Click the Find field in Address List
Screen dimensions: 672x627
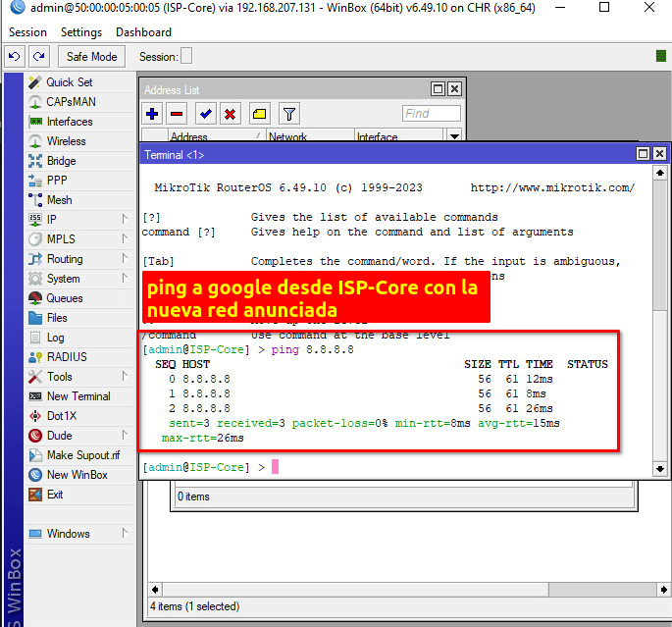430,114
